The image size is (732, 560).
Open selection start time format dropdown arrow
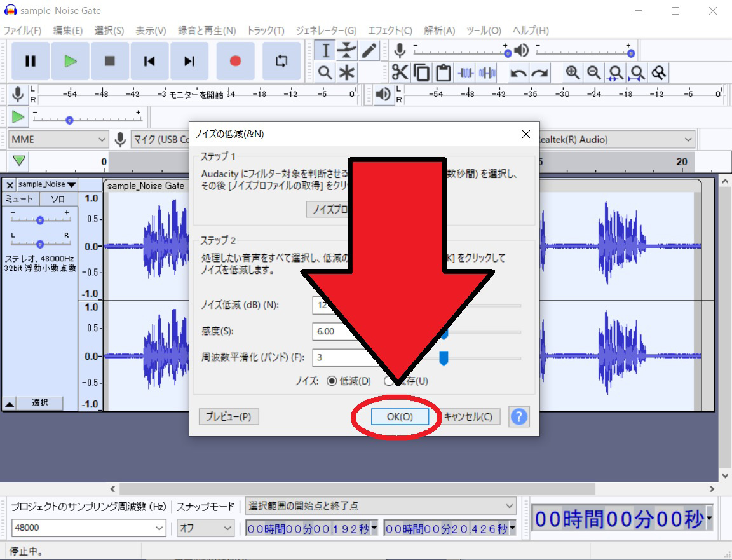(374, 528)
